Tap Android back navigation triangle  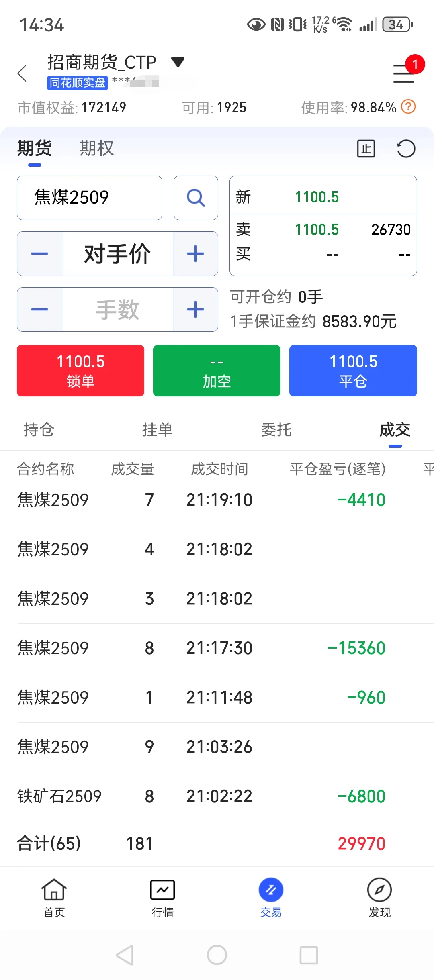coord(125,955)
